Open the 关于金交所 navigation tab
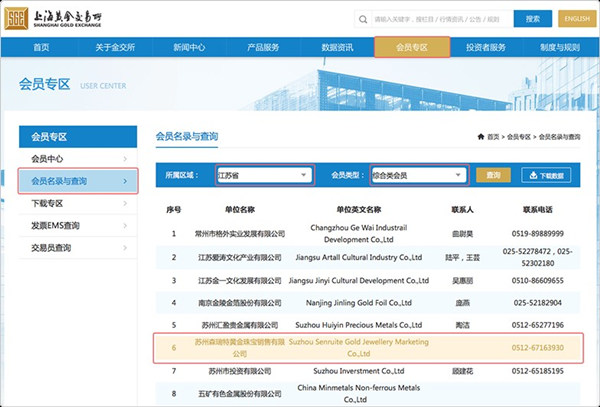The height and width of the screenshot is (407, 600). pos(115,47)
